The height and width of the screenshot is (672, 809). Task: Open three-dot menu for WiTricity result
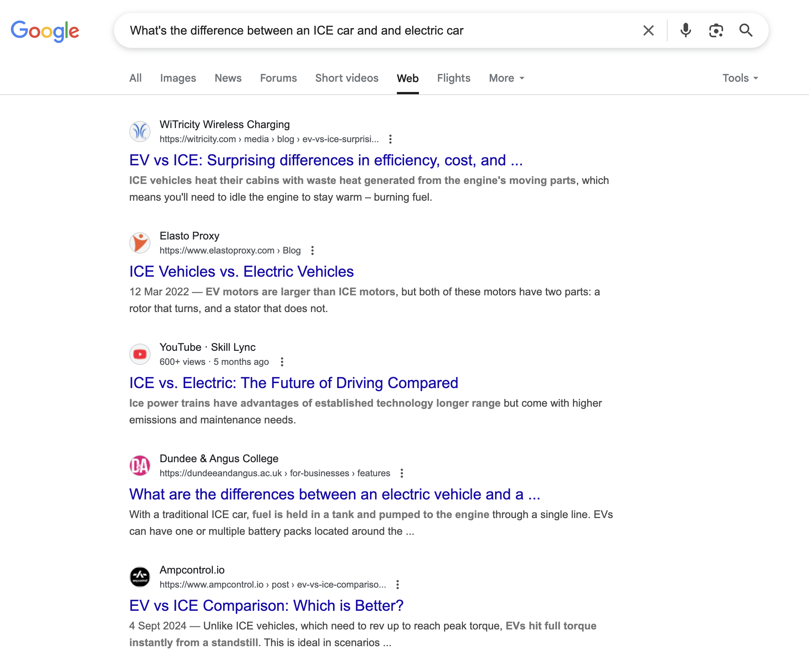[x=390, y=139]
